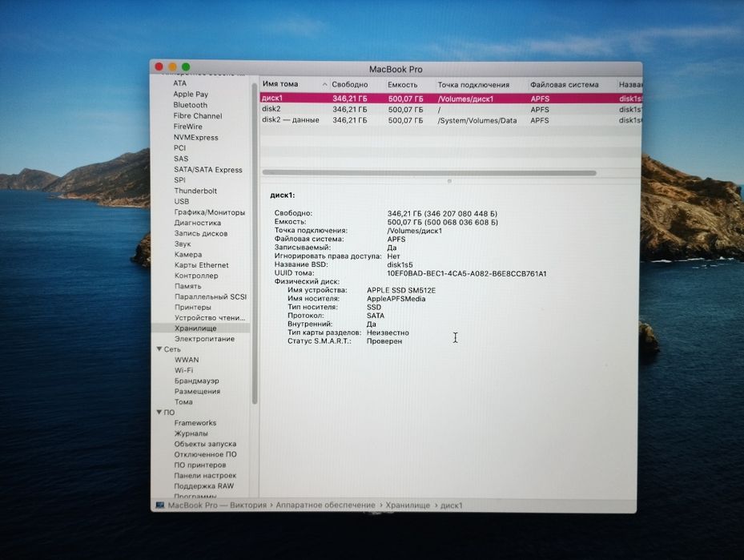
Task: Open the Камера entry
Action: [x=188, y=255]
